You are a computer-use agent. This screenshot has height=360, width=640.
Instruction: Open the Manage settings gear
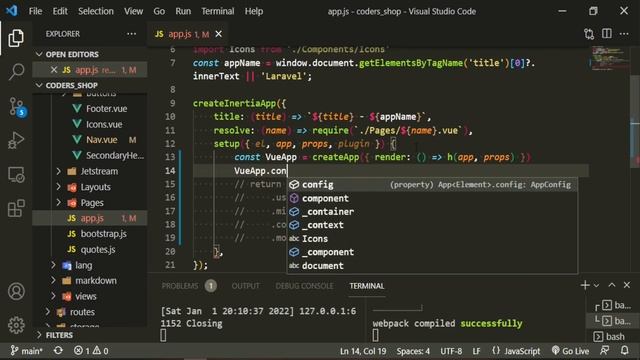[16, 325]
